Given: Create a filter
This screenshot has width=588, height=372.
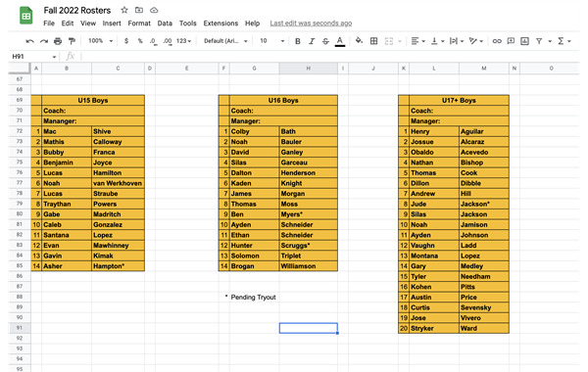Looking at the screenshot, I should (539, 41).
